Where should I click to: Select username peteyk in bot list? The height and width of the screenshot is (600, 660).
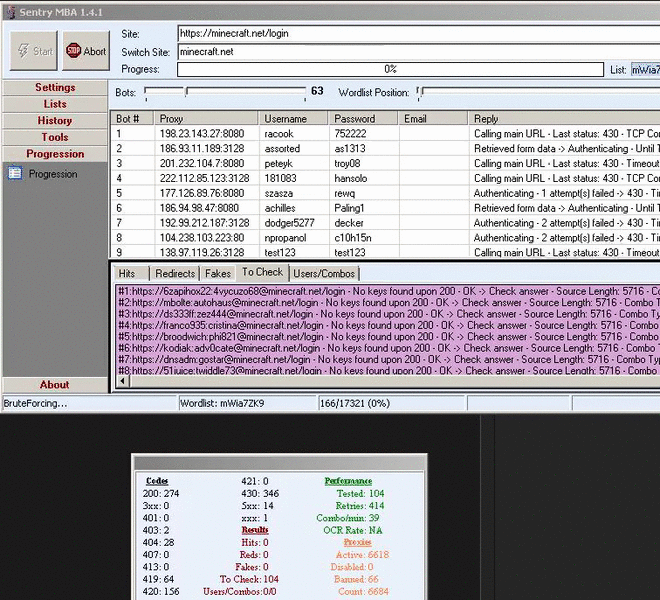tap(278, 164)
